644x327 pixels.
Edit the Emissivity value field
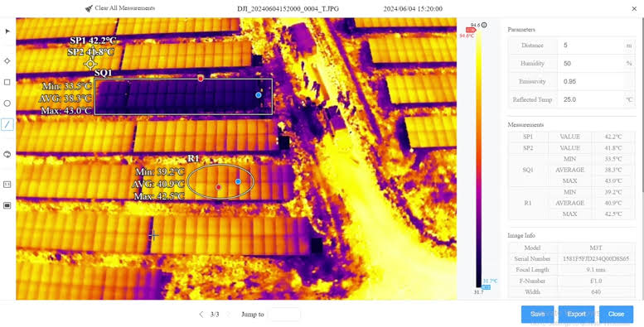point(591,82)
